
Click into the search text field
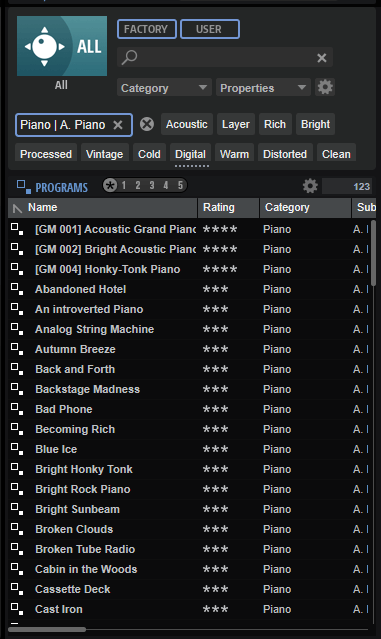point(225,57)
